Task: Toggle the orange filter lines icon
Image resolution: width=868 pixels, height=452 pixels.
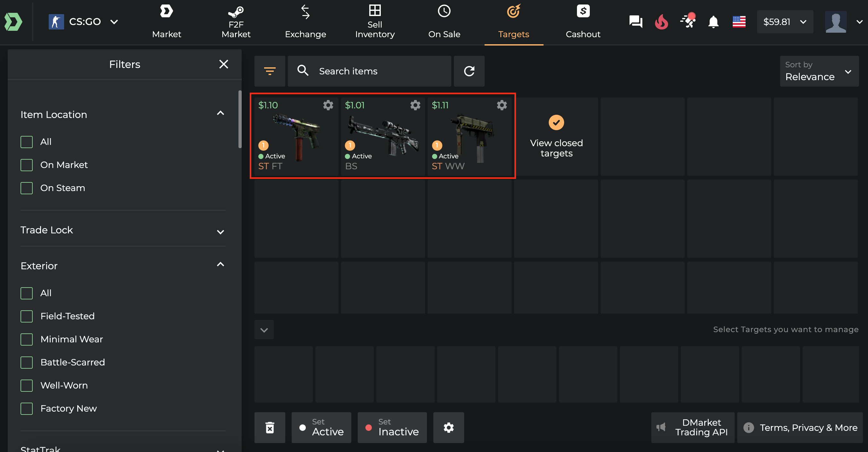Action: click(x=270, y=71)
